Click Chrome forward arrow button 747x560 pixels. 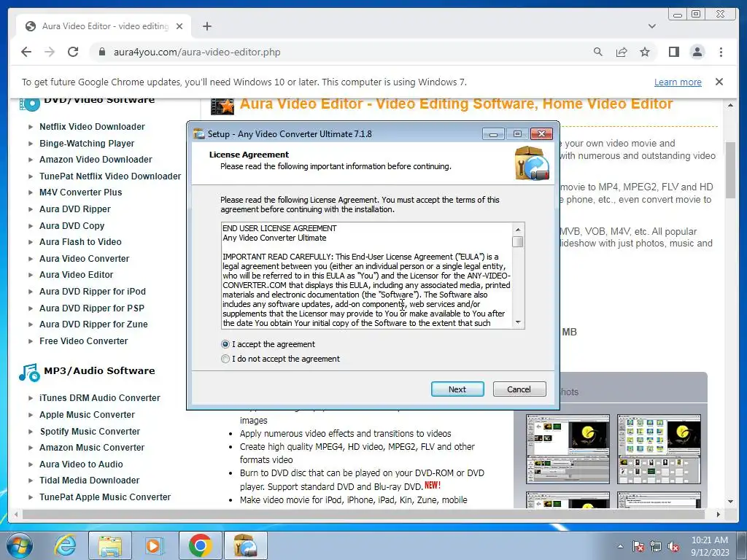(x=50, y=52)
